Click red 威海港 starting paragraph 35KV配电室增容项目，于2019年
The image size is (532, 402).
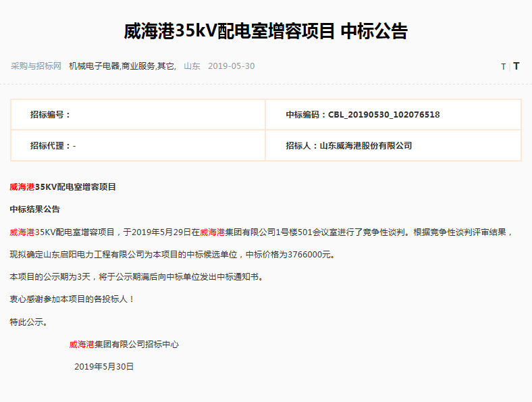(22, 232)
